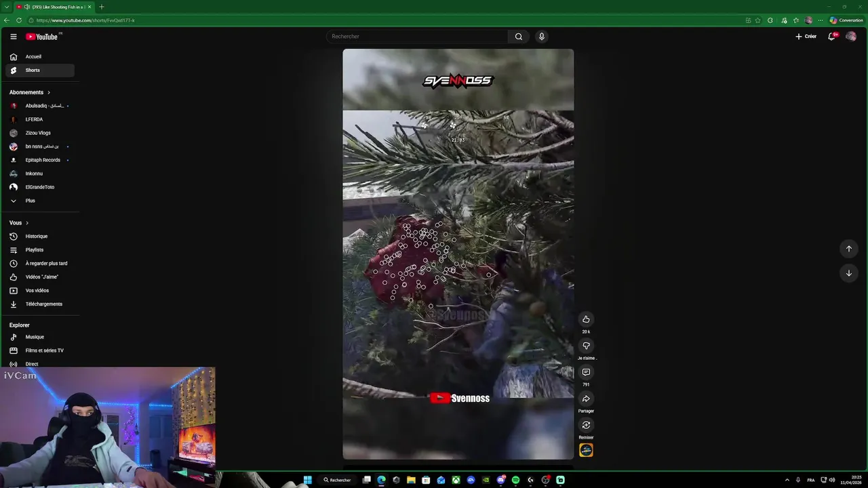Open the Svennoss channel label on the video

(460, 399)
